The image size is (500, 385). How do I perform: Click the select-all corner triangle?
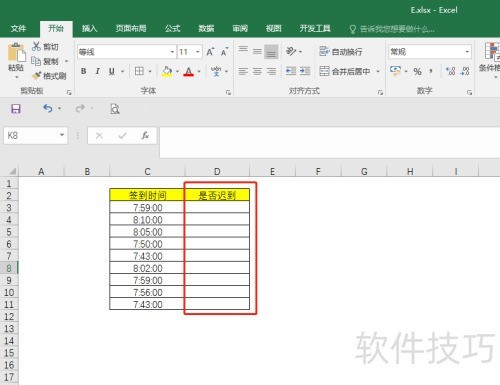(x=12, y=171)
